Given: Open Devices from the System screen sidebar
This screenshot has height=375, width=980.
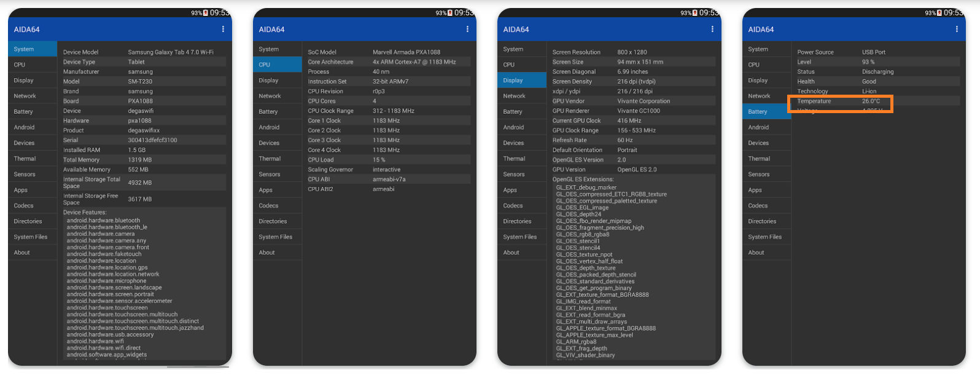Looking at the screenshot, I should (33, 143).
